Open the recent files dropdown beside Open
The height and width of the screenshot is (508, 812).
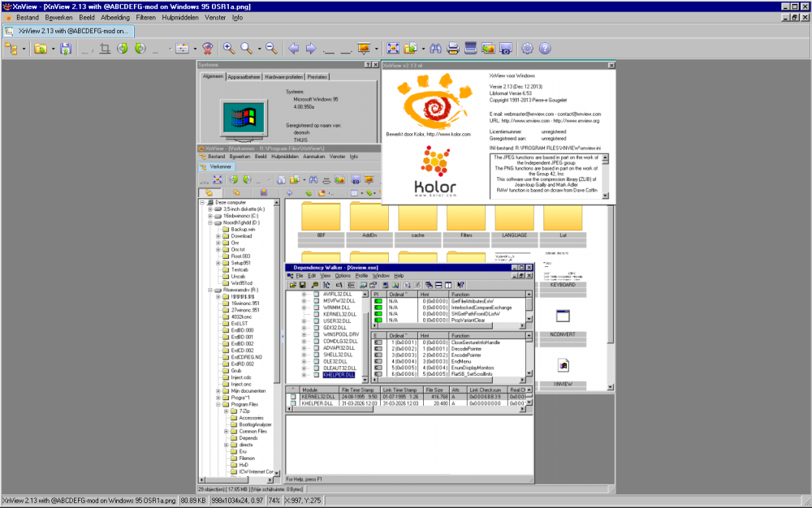(x=53, y=50)
